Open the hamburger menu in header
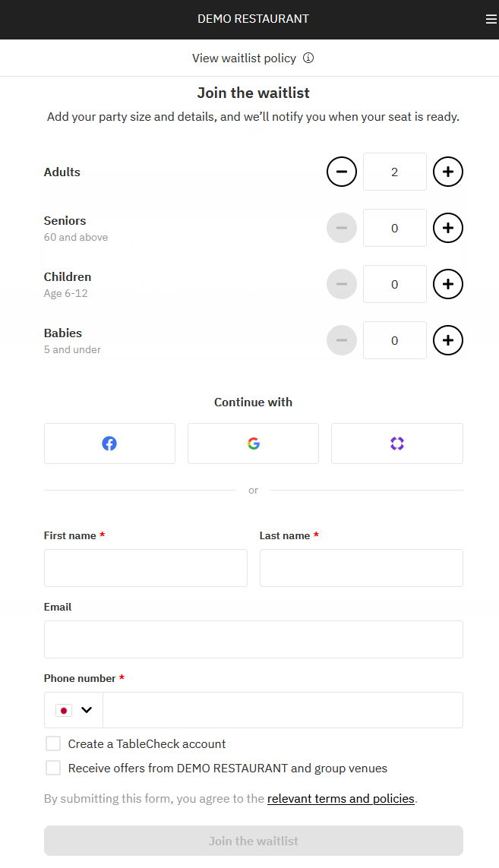Viewport: 499px width, 868px height. click(491, 20)
